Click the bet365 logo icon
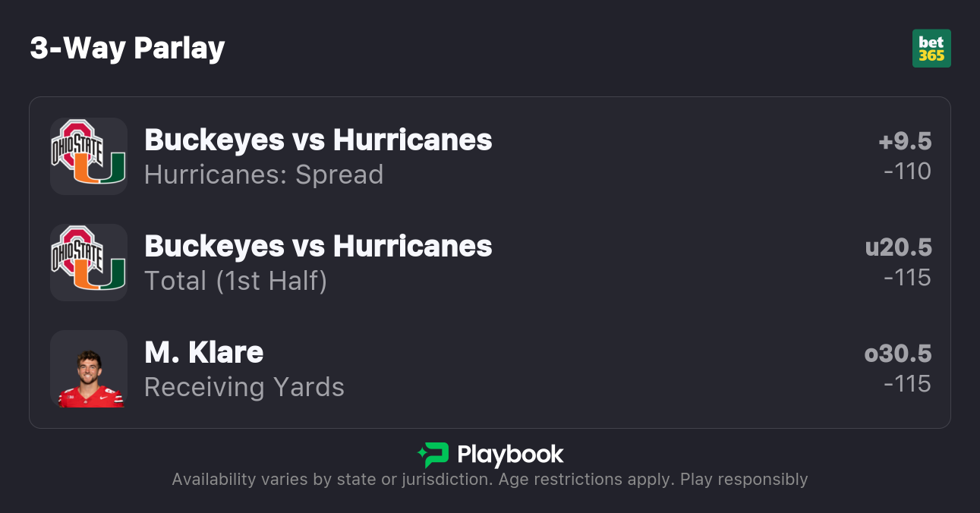 point(931,49)
